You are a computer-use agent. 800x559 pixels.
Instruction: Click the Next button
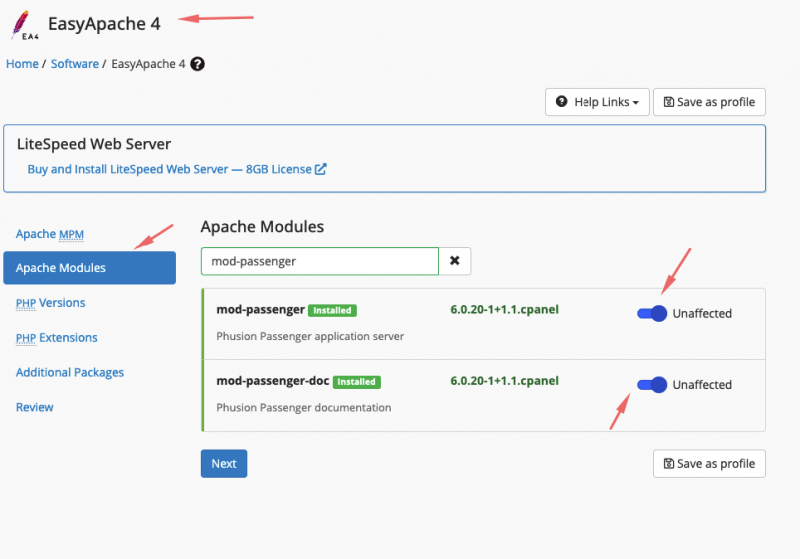click(224, 464)
